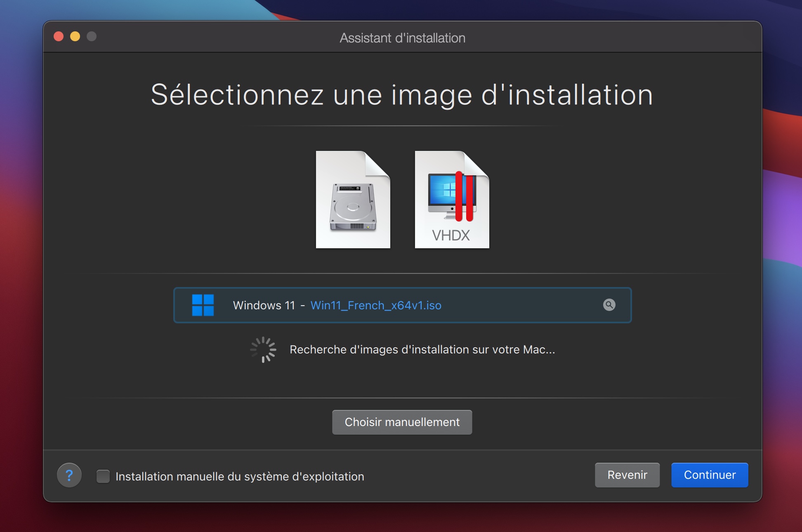The width and height of the screenshot is (802, 532).
Task: Minimize the window with the yellow button
Action: (75, 37)
